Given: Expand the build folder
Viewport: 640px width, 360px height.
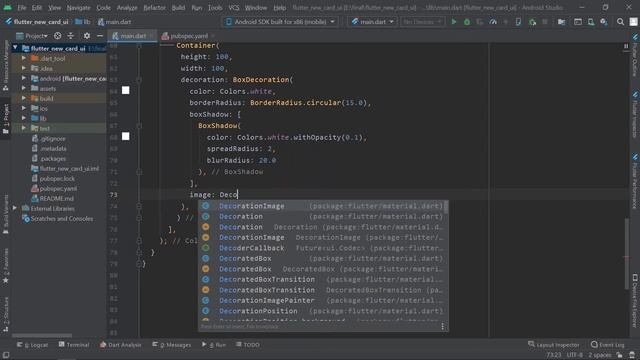Looking at the screenshot, I should [x=24, y=98].
